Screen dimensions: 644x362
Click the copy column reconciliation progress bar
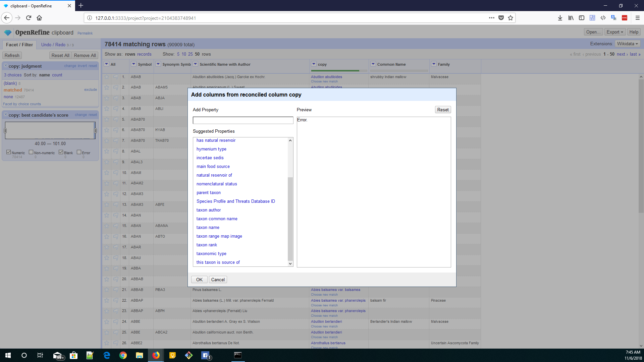pos(339,71)
